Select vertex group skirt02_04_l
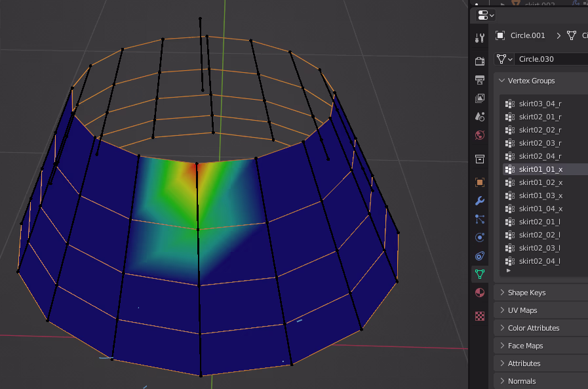The height and width of the screenshot is (389, 588). click(x=545, y=261)
